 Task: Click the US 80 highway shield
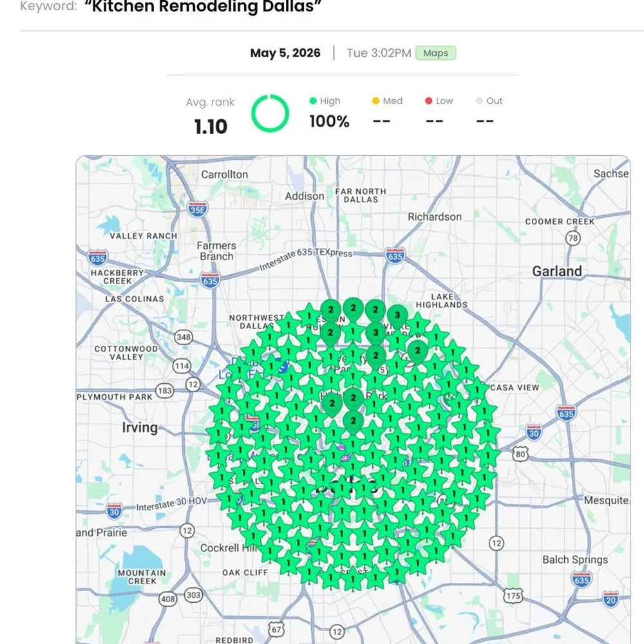520,454
